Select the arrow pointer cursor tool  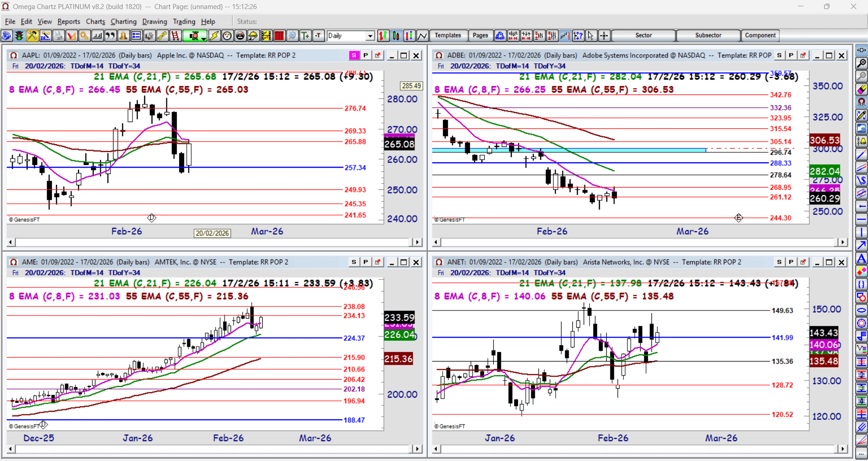(591, 36)
